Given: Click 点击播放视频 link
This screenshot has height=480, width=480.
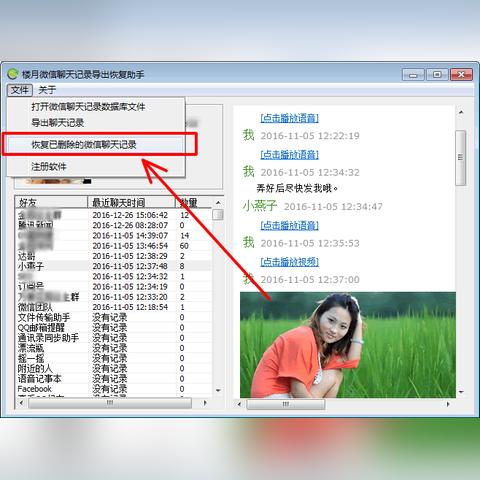Looking at the screenshot, I should click(x=290, y=262).
